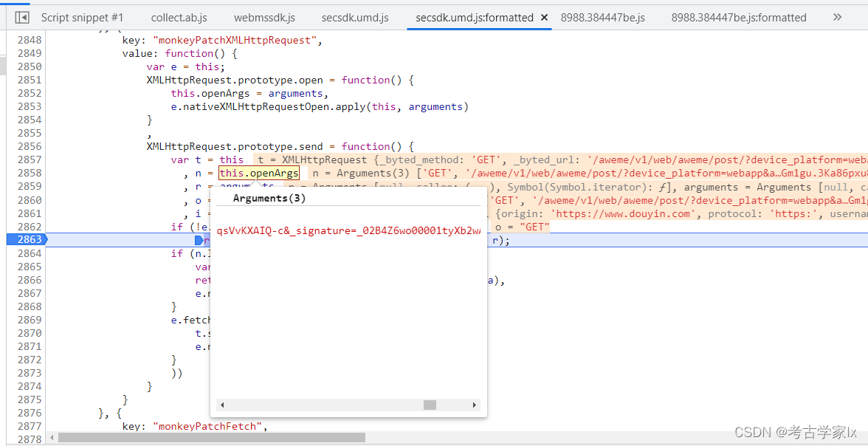Click the Arguments(3) tooltip header
This screenshot has height=446, width=868.
pos(269,199)
